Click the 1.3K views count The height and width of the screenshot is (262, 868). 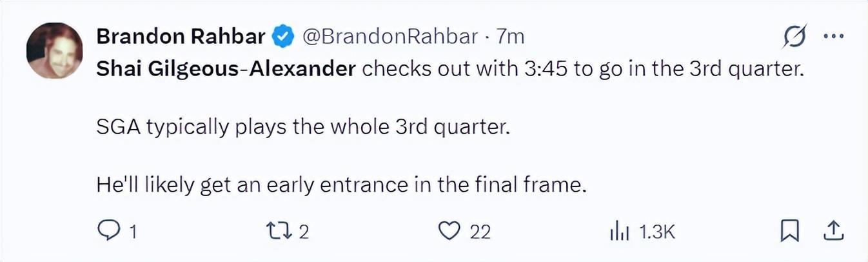pyautogui.click(x=656, y=232)
